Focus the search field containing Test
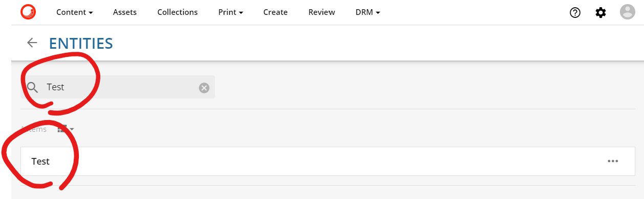Image resolution: width=644 pixels, height=199 pixels. pos(118,87)
